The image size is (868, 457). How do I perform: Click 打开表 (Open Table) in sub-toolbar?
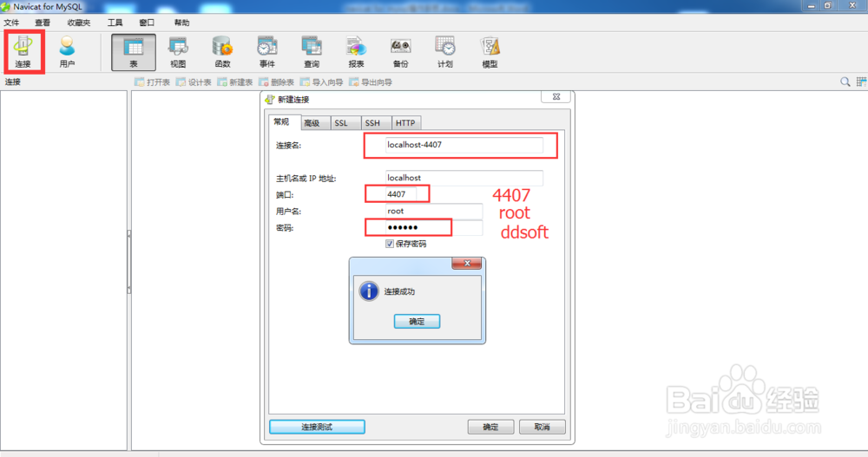(152, 82)
